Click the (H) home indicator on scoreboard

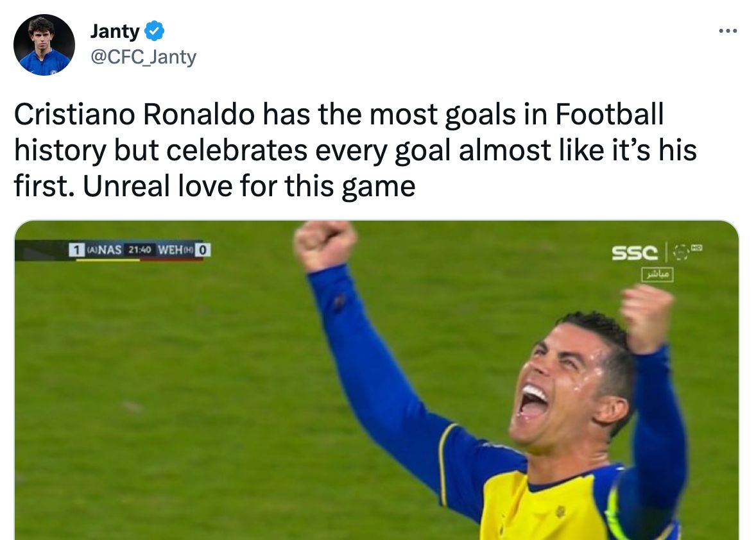189,249
